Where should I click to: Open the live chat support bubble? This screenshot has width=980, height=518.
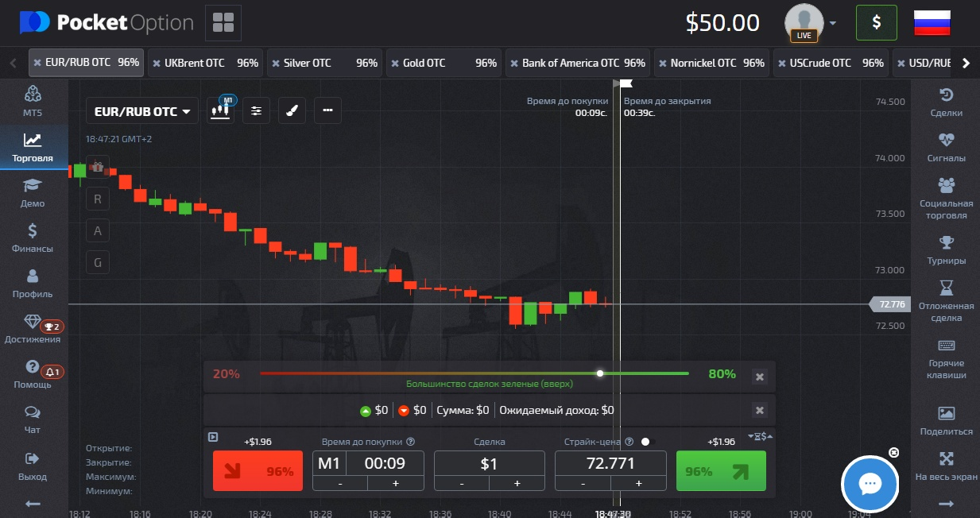[x=870, y=483]
